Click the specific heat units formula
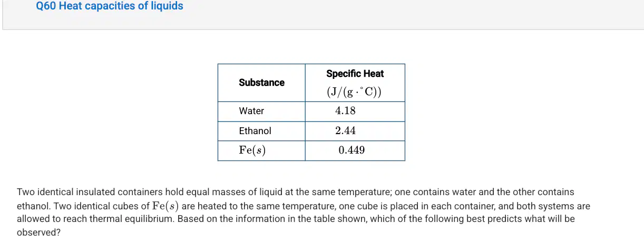The height and width of the screenshot is (243, 644). click(355, 92)
